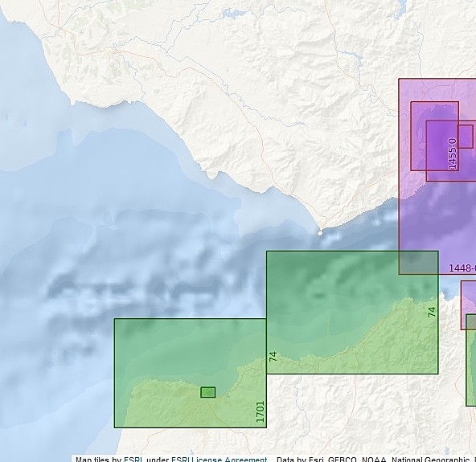Screen dimensions: 476x462
Task: Click the upper-left corner of the outer 1448 chart
Action: click(399, 79)
